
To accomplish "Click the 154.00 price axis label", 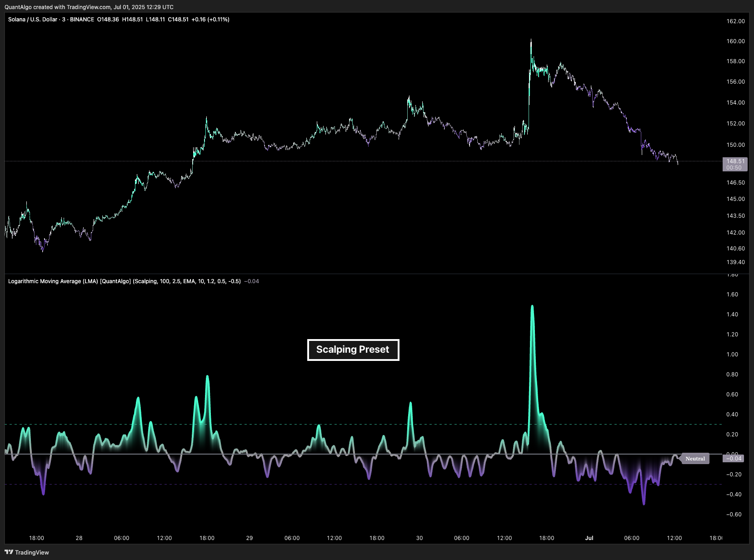I will point(736,103).
